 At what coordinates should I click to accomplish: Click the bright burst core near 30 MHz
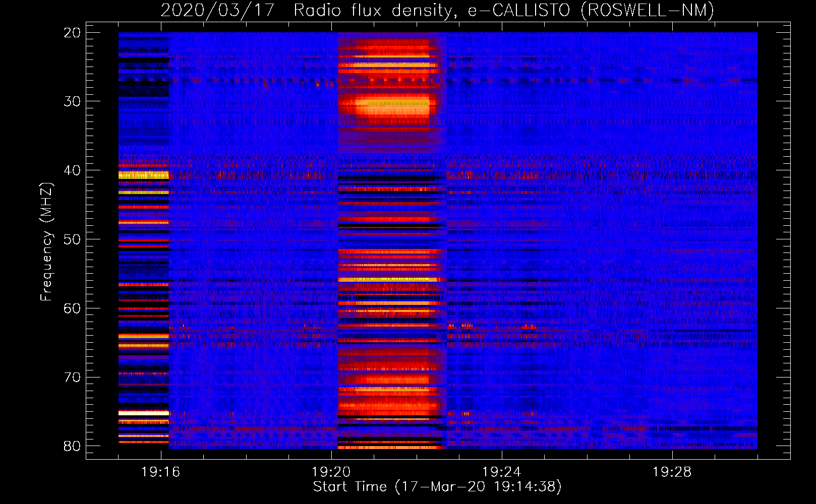click(x=392, y=106)
